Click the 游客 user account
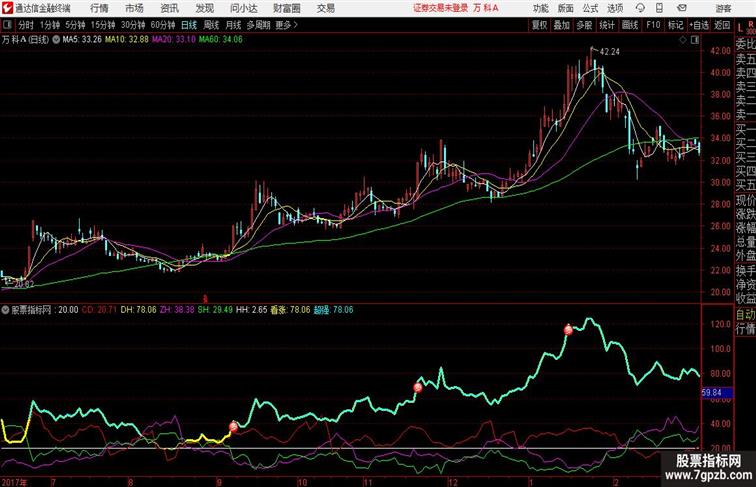This screenshot has width=756, height=487. 723,8
